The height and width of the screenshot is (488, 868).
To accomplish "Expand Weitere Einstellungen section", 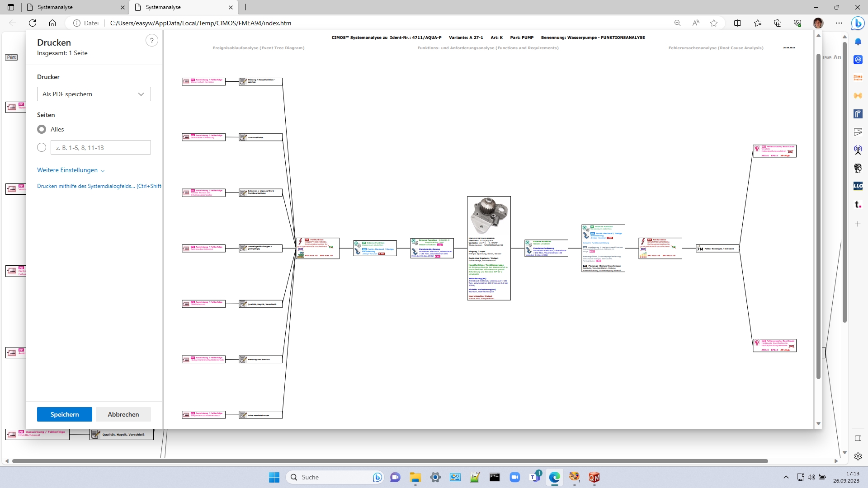I will 71,170.
